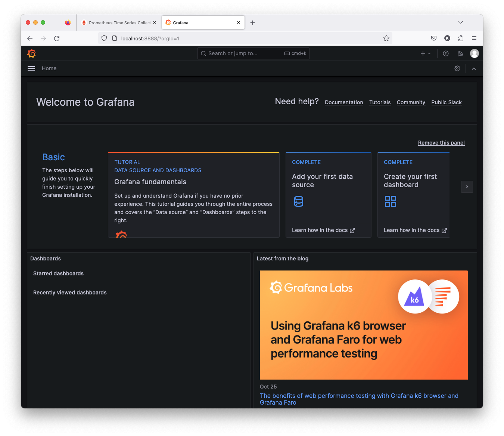Click the Basic heading text
Image resolution: width=504 pixels, height=436 pixels.
tap(53, 157)
